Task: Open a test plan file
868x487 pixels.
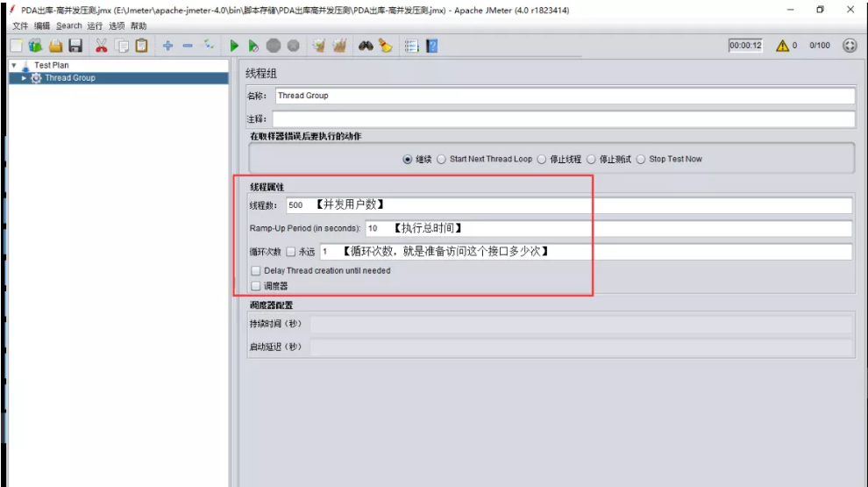Action: pos(55,46)
